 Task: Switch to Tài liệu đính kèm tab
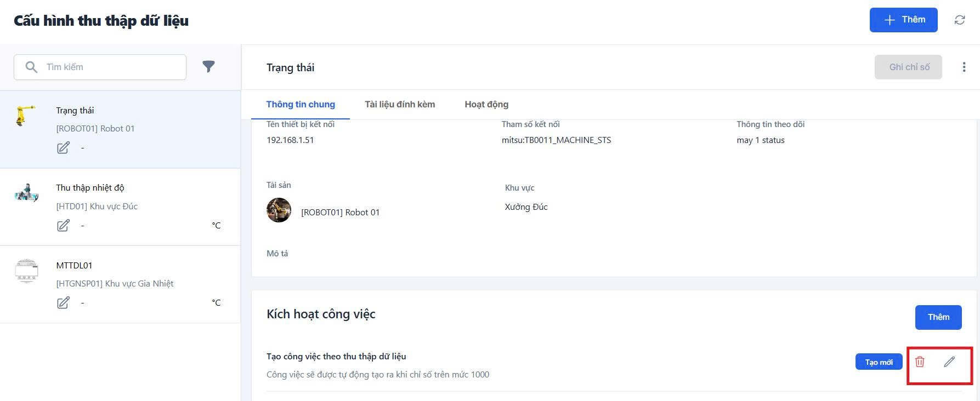point(400,105)
